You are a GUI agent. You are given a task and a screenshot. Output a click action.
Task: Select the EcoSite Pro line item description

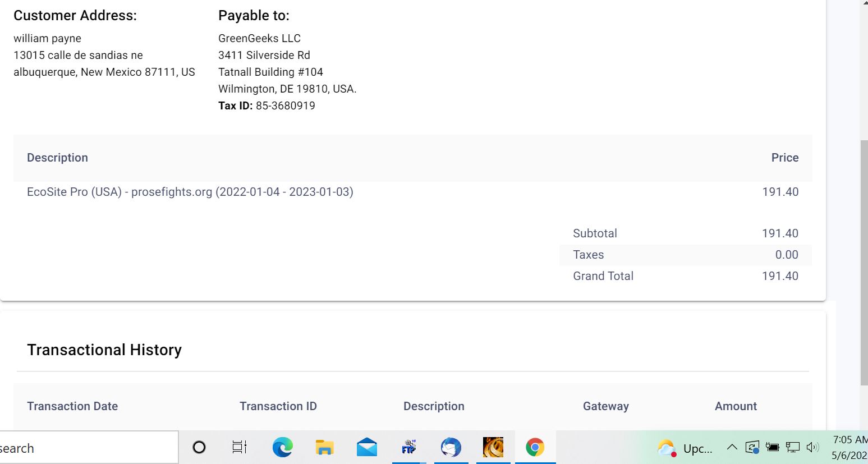[x=190, y=192]
